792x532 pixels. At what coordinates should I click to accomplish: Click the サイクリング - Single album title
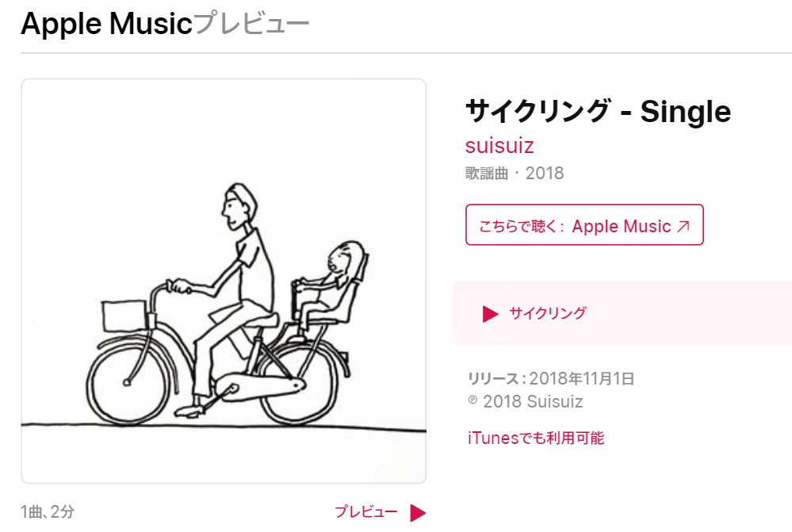click(598, 111)
